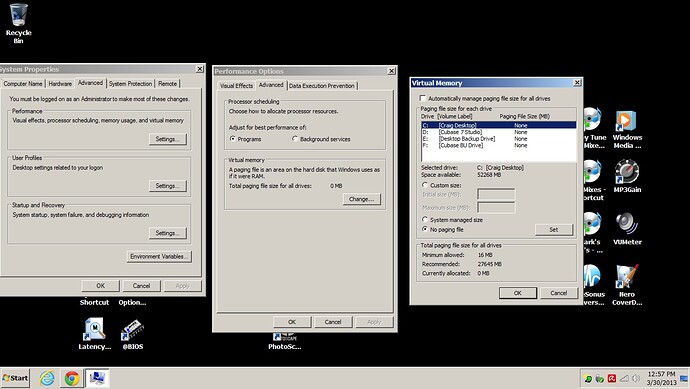Switch to Hardware tab in System Properties
690x389 pixels.
[60, 84]
